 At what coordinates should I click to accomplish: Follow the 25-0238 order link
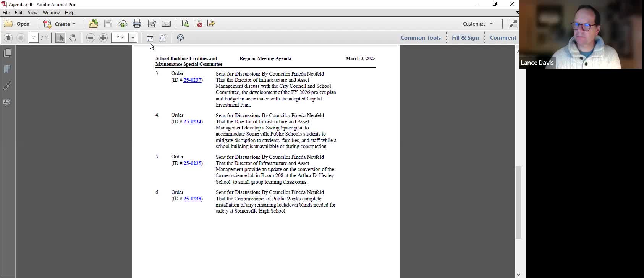192,199
